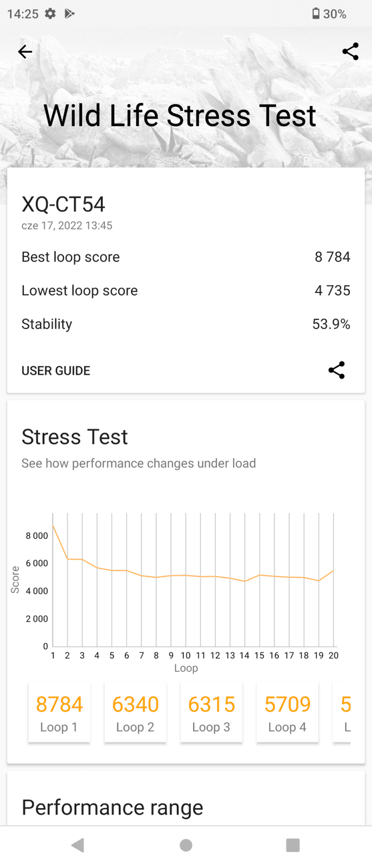Select the Loop 1 score card 8784
The height and width of the screenshot is (868, 372).
[59, 712]
